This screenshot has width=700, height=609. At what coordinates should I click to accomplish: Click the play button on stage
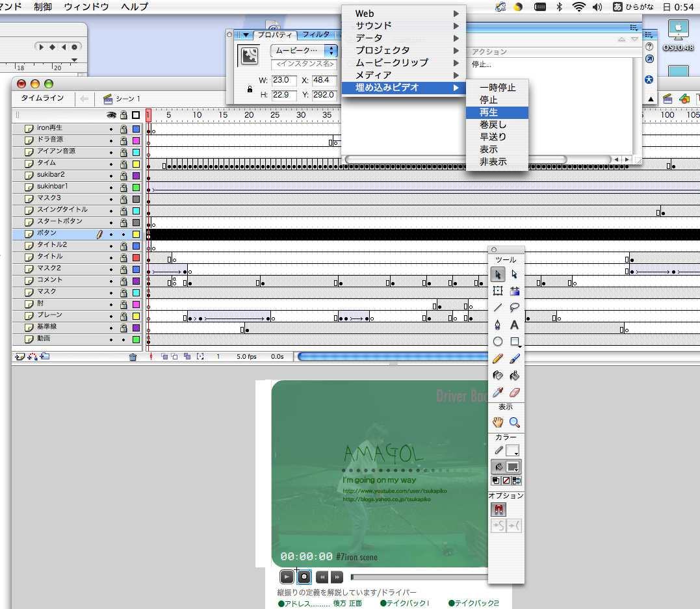point(287,577)
